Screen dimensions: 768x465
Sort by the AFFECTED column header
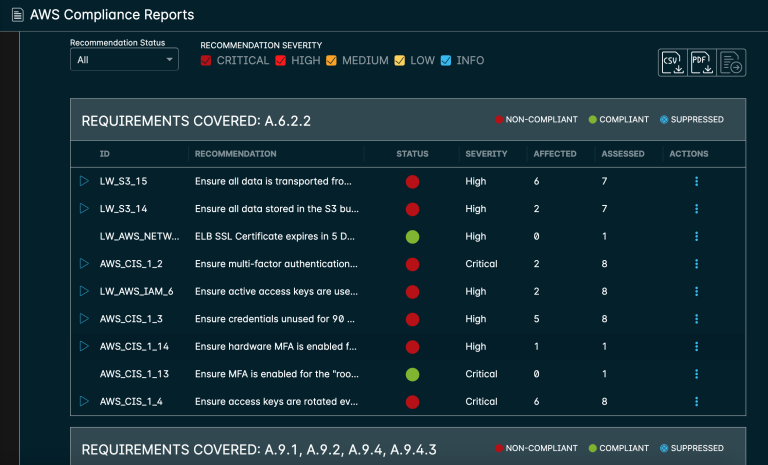[x=555, y=154]
